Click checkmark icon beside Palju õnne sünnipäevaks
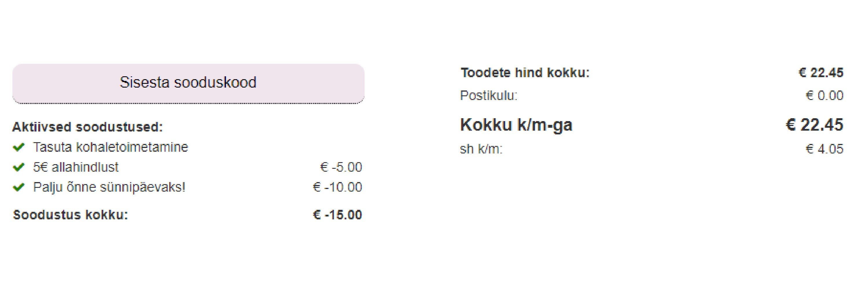Screen dimensions: 868x289 pos(19,187)
